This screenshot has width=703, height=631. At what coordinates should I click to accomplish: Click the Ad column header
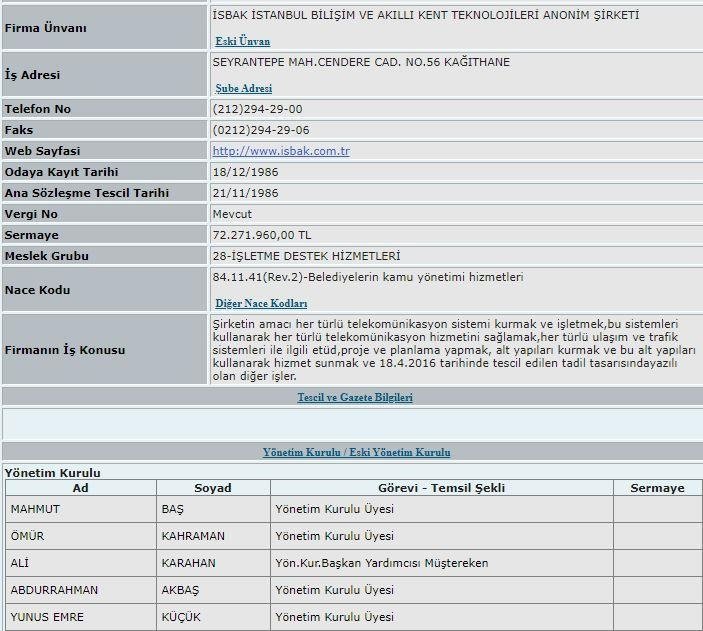click(x=81, y=488)
